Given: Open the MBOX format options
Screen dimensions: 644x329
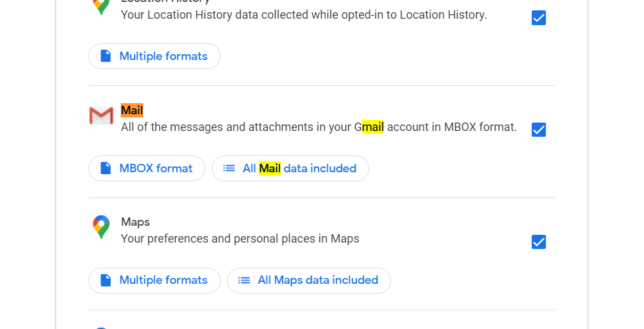Looking at the screenshot, I should pos(146,168).
